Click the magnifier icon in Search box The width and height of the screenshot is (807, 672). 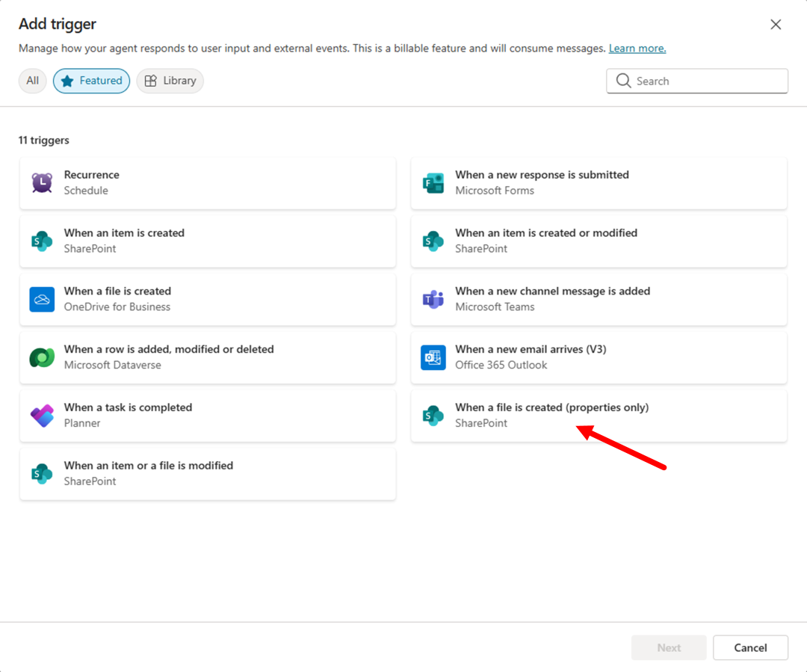coord(623,81)
